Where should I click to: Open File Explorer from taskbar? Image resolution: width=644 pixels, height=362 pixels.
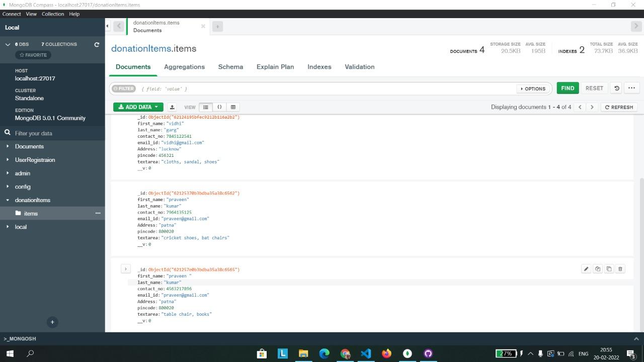[303, 353]
